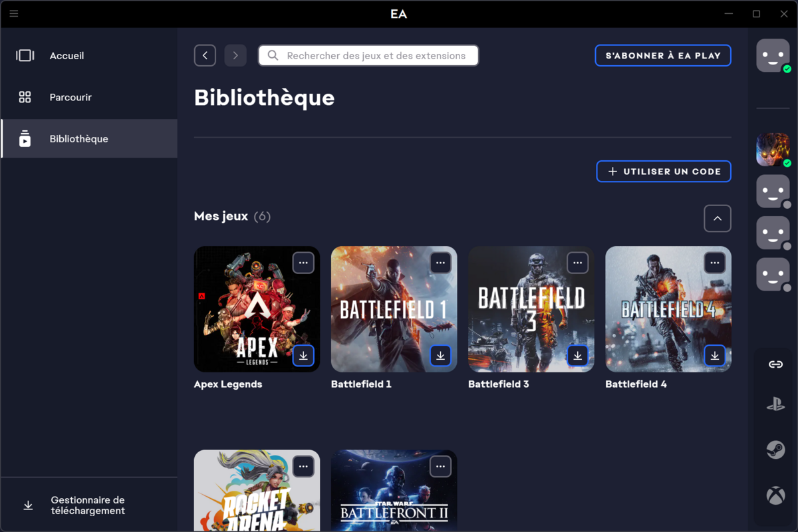Viewport: 798px width, 532px height.
Task: Open Battlefield 1 options menu
Action: [x=440, y=263]
